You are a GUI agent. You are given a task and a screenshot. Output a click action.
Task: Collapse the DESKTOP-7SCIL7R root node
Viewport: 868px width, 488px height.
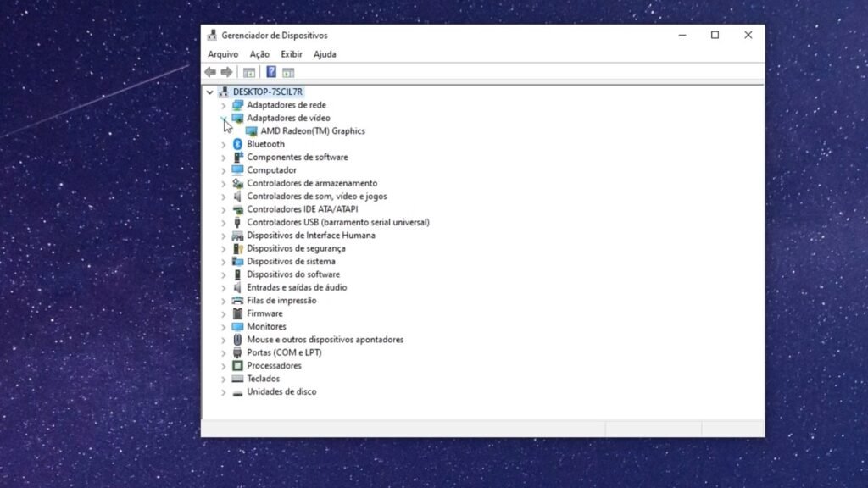pos(210,91)
